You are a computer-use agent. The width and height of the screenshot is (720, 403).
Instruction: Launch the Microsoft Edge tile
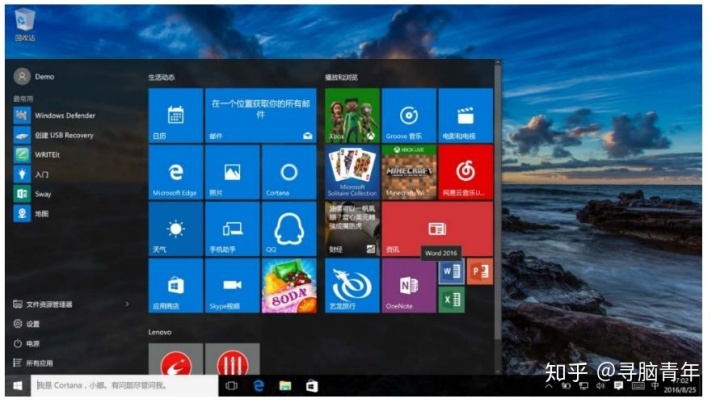(175, 172)
